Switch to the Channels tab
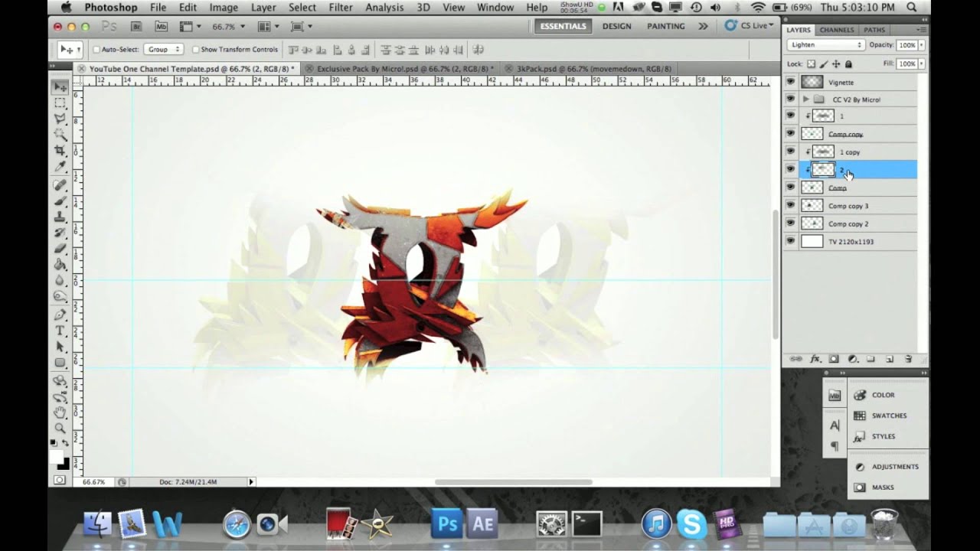Image resolution: width=980 pixels, height=551 pixels. tap(836, 30)
